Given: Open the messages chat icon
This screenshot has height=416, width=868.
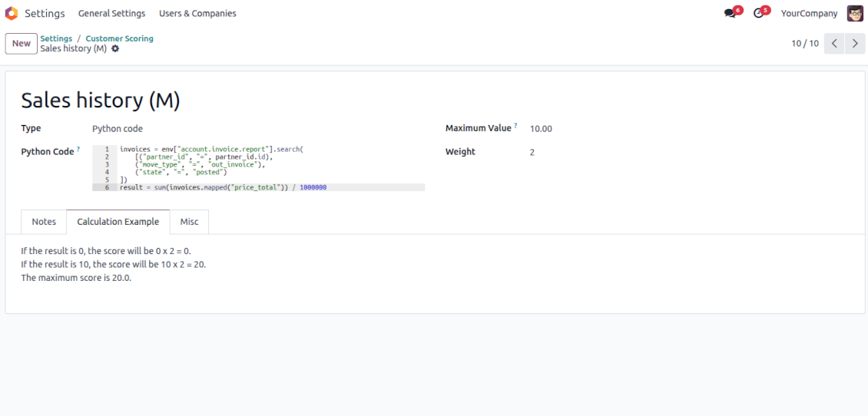Looking at the screenshot, I should click(x=731, y=13).
